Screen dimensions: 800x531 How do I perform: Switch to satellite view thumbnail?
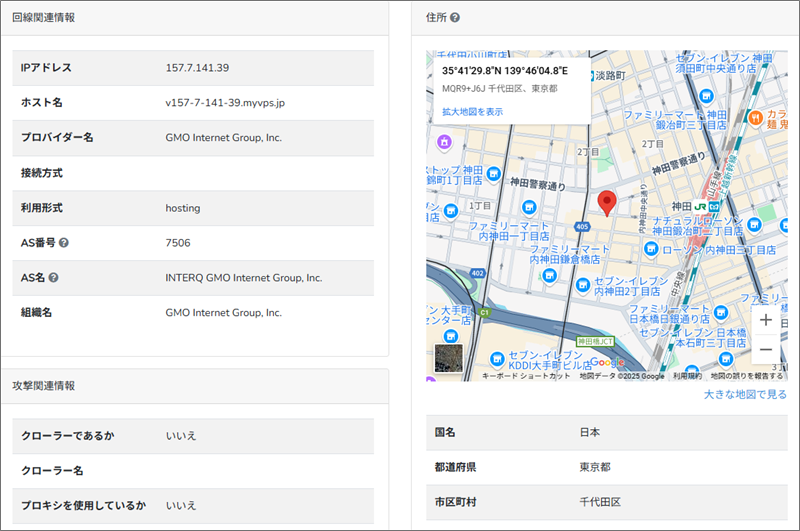(x=449, y=358)
